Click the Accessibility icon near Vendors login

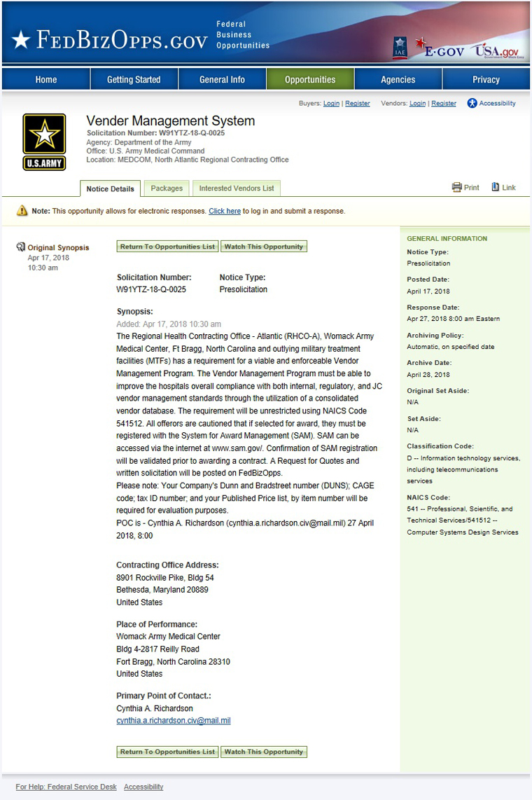(472, 104)
